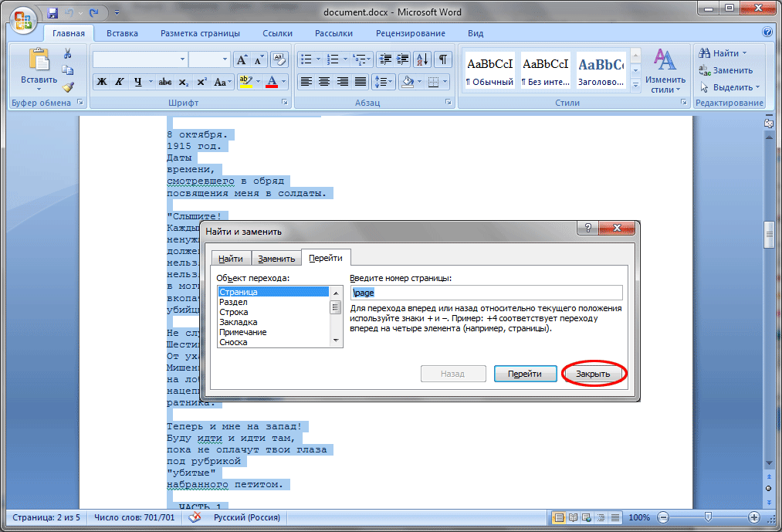Click the Sort А-Я icon

422,59
